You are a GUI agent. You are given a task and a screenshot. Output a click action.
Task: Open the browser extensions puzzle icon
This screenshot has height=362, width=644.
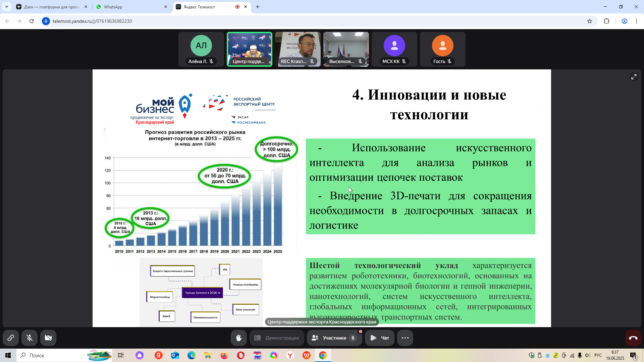[606, 21]
